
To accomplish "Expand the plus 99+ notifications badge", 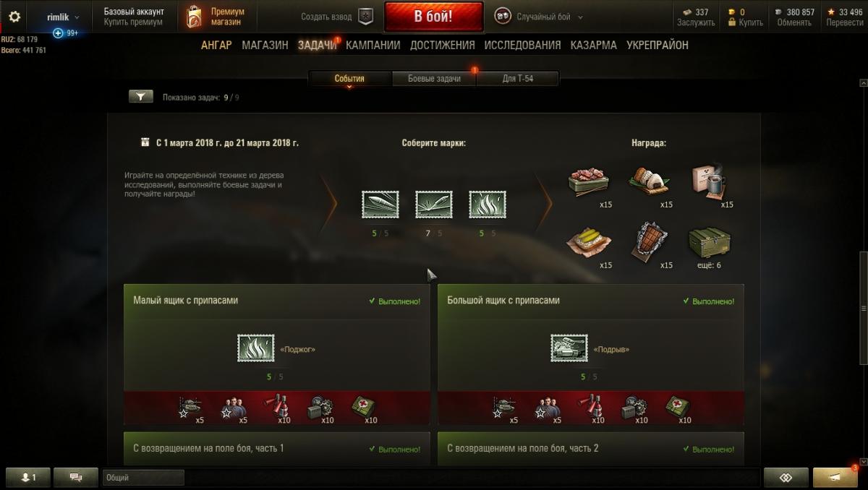I will tap(65, 33).
